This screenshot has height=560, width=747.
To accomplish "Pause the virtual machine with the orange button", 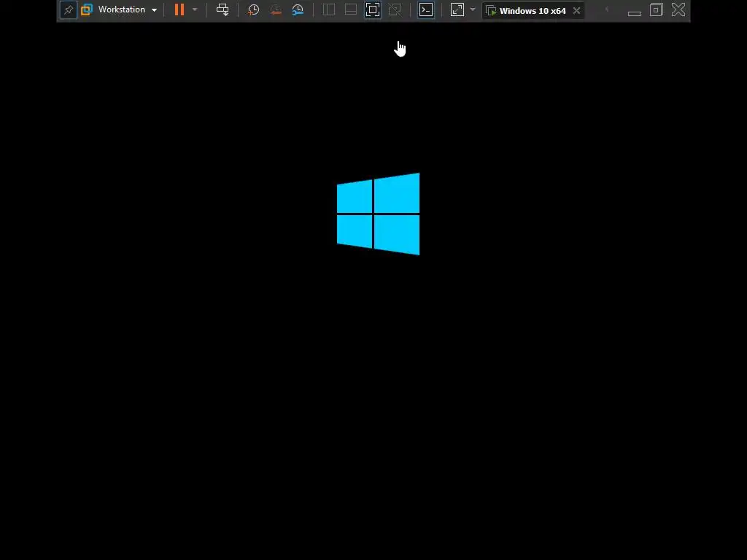I will (x=179, y=9).
